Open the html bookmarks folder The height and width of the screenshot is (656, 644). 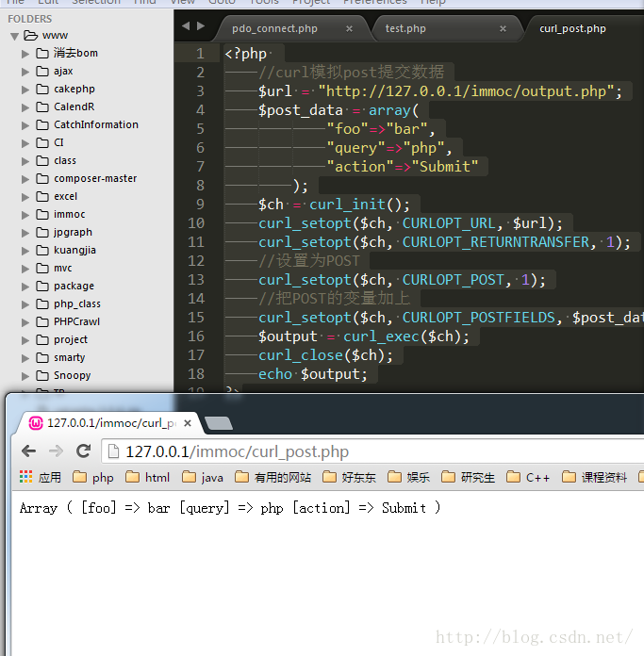coord(148,477)
